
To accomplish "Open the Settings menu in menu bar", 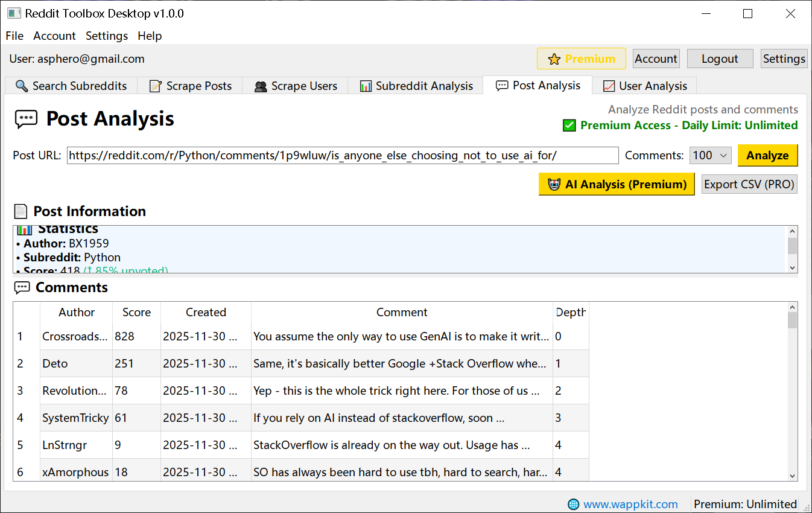I will click(x=107, y=36).
